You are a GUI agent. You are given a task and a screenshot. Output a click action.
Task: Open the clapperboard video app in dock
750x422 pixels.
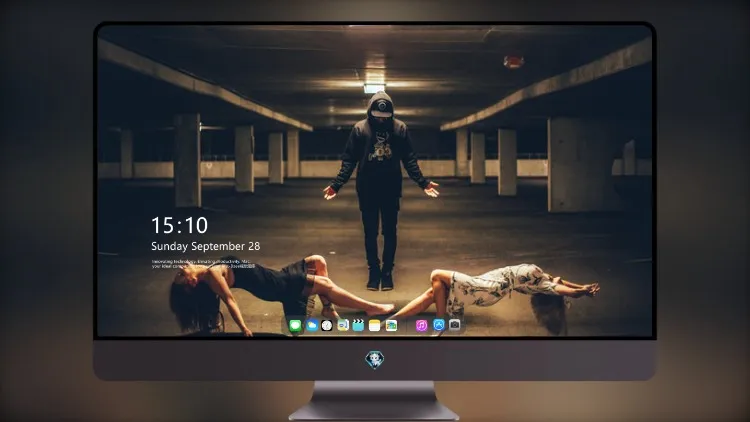[358, 326]
